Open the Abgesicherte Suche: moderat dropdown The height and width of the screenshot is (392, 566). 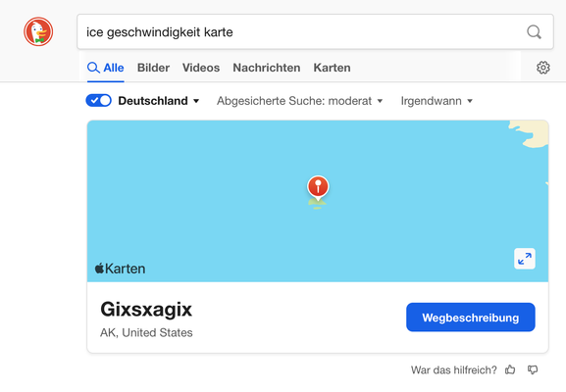coord(299,101)
